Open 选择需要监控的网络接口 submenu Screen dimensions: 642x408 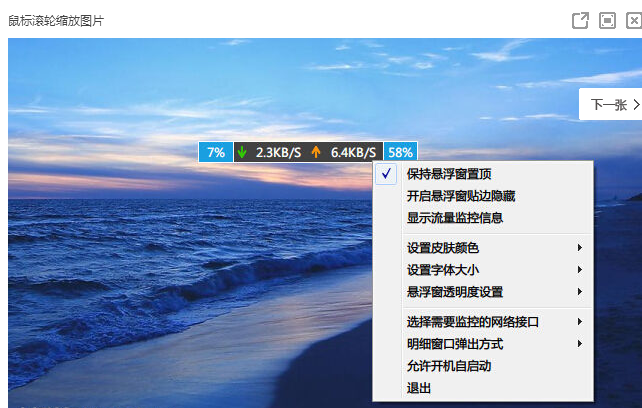tap(483, 322)
